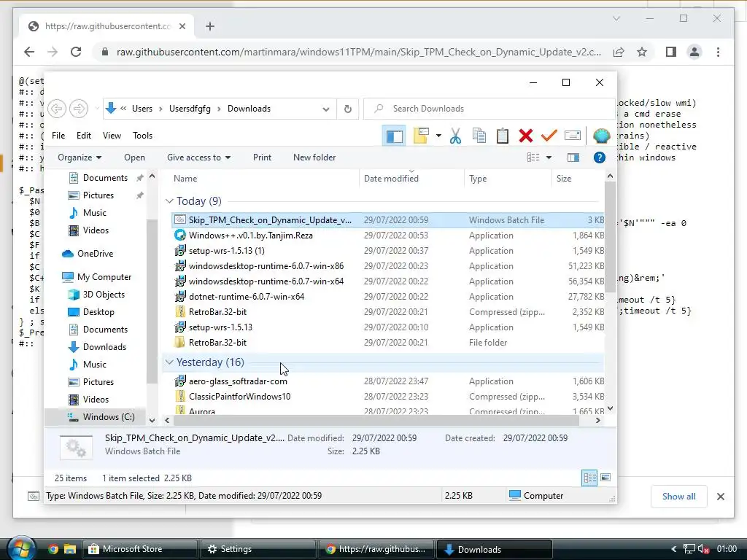Click the explorer Back arrow button
Image resolution: width=747 pixels, height=560 pixels.
click(57, 109)
